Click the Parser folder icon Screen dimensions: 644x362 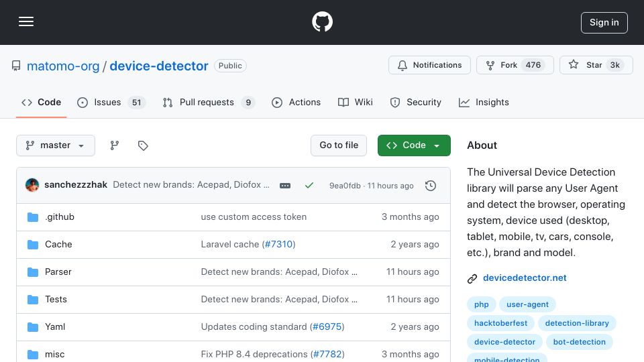[33, 272]
